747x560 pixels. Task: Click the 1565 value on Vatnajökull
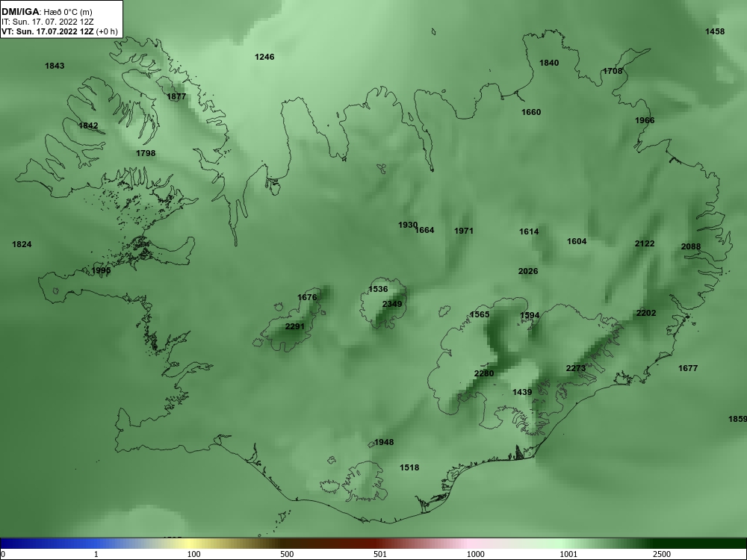pyautogui.click(x=480, y=314)
